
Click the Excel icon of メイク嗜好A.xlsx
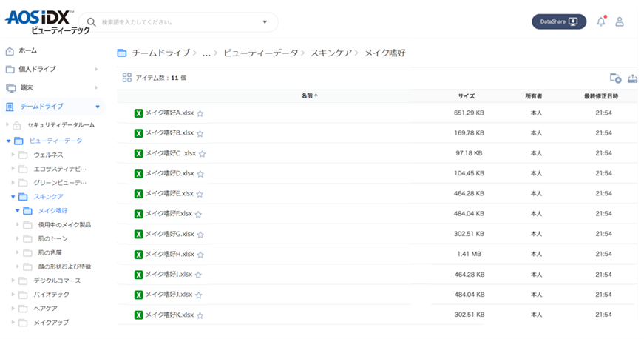point(139,113)
